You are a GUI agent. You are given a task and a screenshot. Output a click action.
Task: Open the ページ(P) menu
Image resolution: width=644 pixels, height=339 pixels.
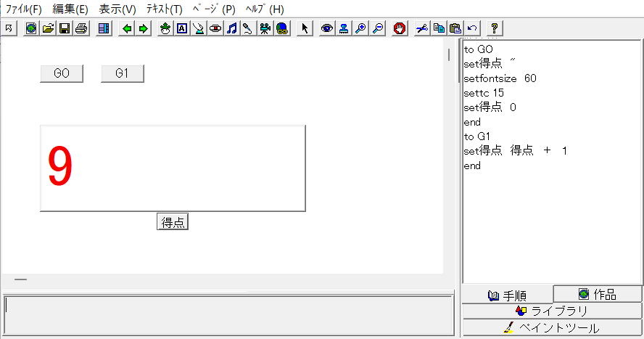(214, 9)
